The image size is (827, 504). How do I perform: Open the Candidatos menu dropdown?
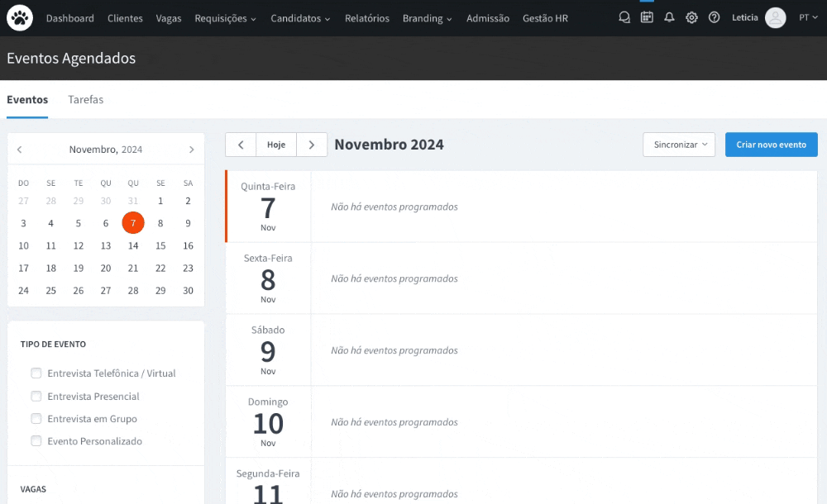click(300, 18)
